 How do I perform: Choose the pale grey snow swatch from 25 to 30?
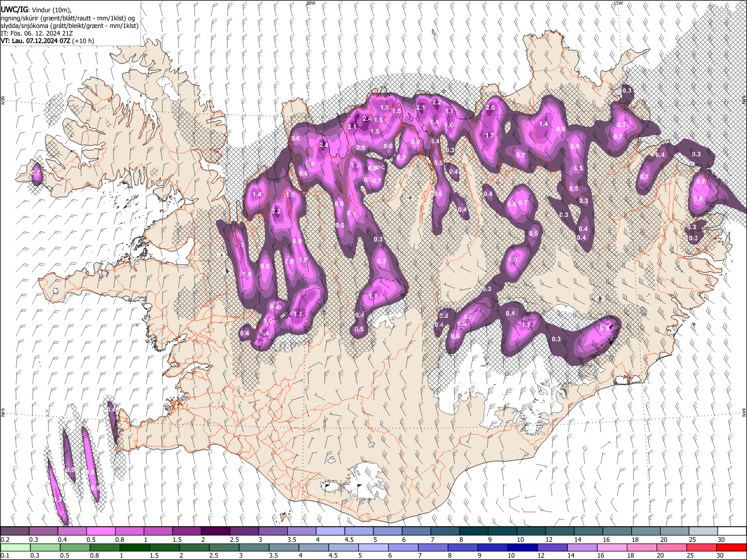[x=702, y=531]
